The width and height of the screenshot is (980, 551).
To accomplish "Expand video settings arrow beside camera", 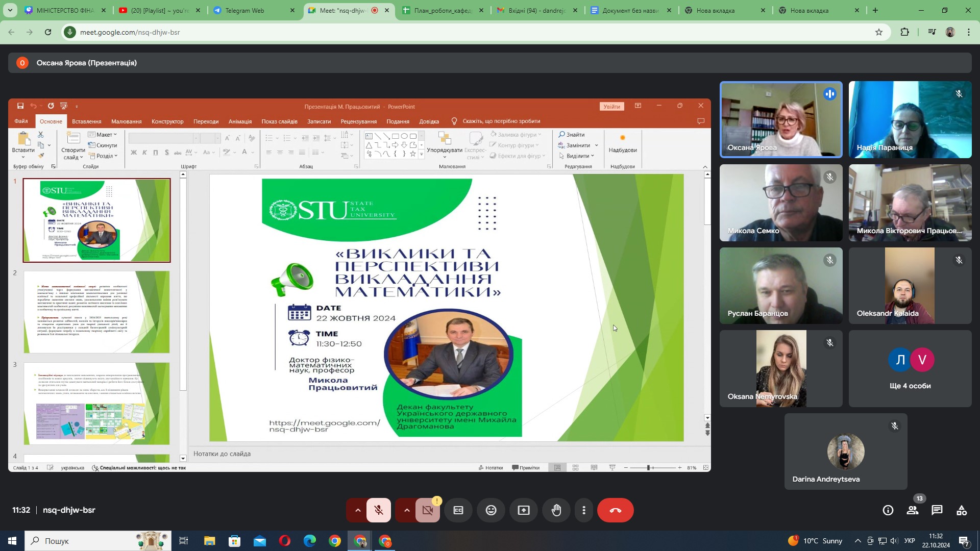I will click(407, 510).
